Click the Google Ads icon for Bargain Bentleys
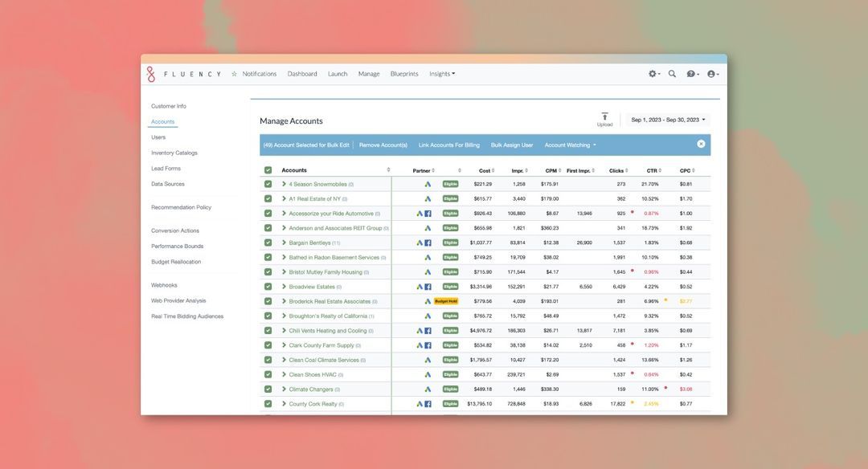Image resolution: width=868 pixels, height=469 pixels. (x=418, y=240)
